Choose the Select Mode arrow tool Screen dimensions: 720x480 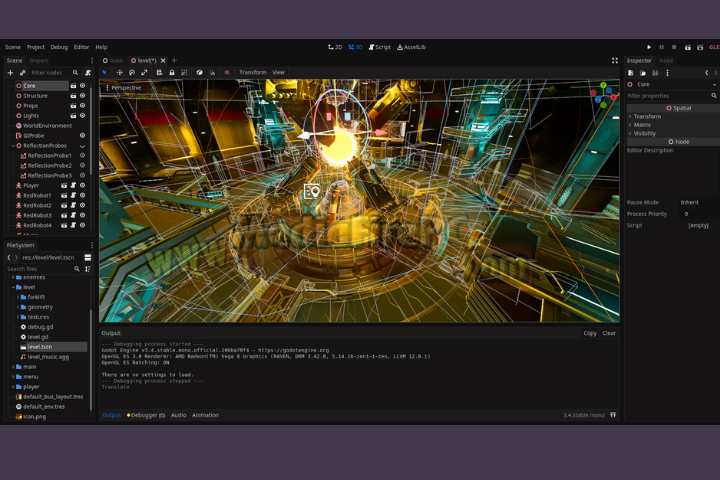point(105,73)
